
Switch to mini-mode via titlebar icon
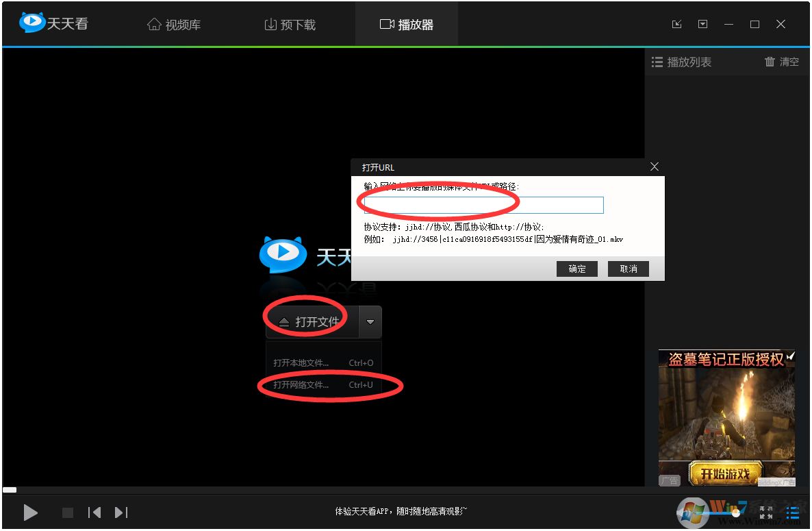[x=676, y=24]
